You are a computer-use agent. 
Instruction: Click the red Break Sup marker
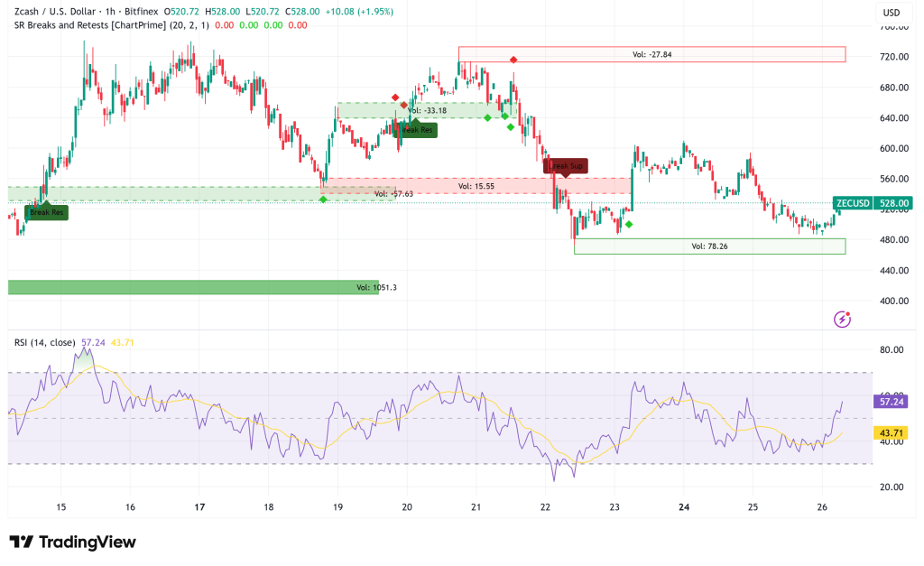click(x=565, y=165)
